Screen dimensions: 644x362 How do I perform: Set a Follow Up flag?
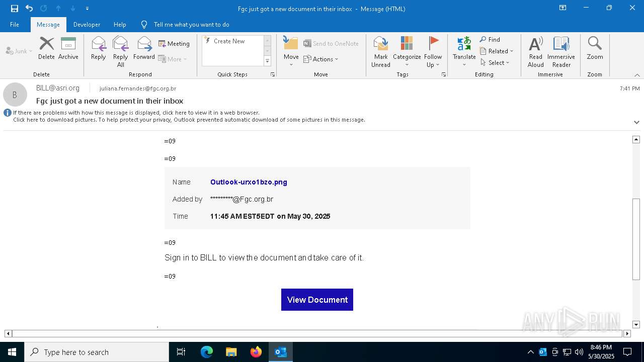(x=433, y=51)
